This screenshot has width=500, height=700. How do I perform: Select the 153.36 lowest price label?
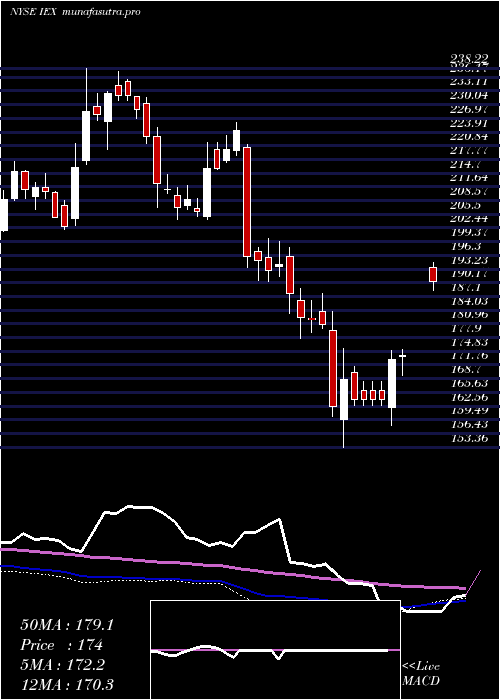click(469, 438)
